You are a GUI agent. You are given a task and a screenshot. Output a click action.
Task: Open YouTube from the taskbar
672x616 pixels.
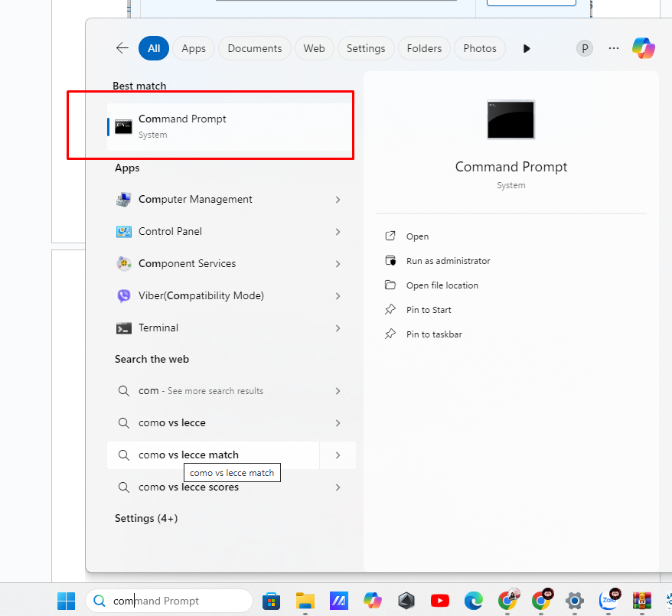(440, 601)
